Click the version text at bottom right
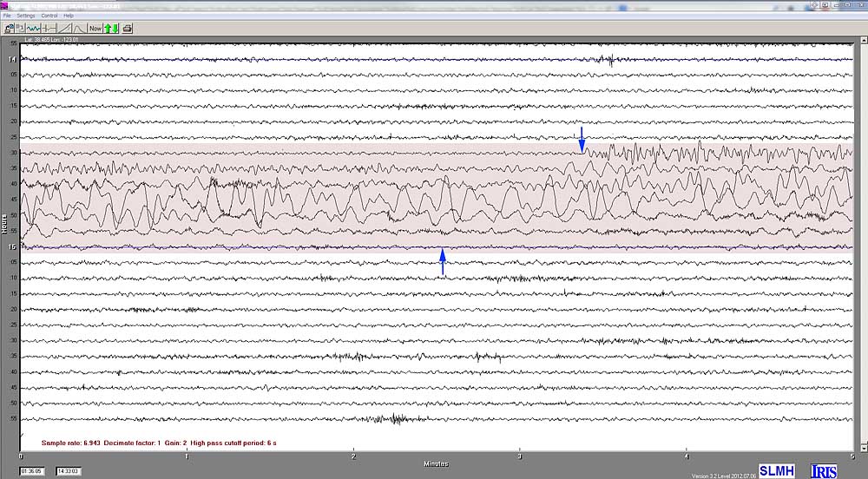 point(724,476)
